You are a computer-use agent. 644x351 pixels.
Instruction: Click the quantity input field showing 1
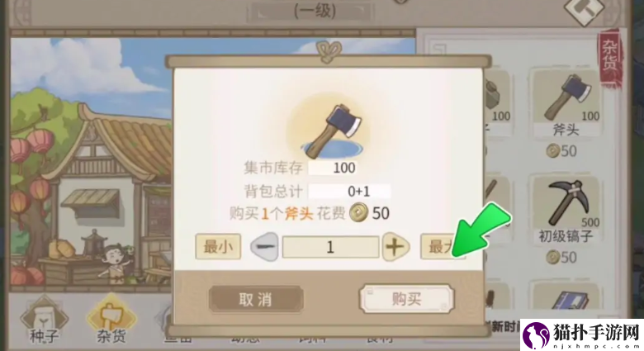pyautogui.click(x=330, y=247)
